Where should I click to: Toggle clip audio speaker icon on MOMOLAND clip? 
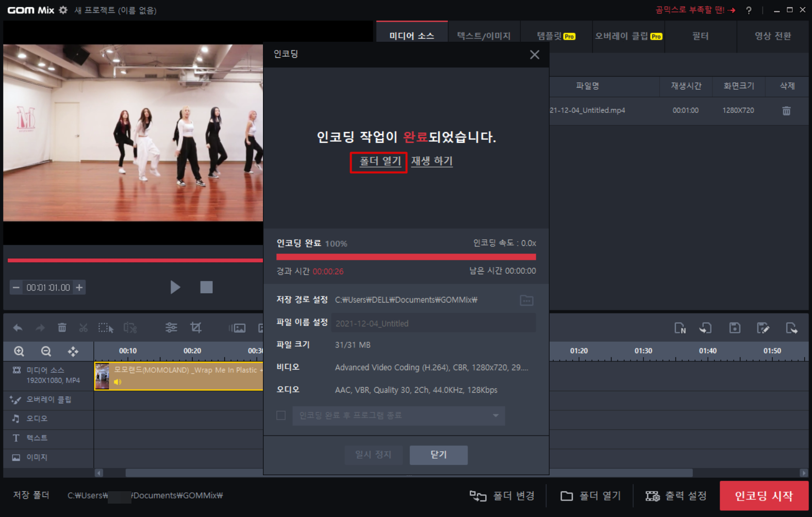pos(118,382)
